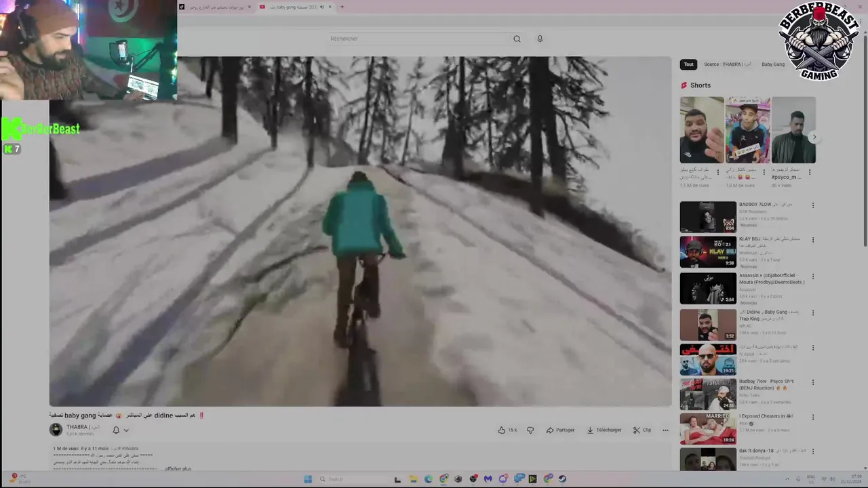The image size is (868, 488).
Task: Mute the YouTube tab via its speaker icon
Action: pos(321,7)
